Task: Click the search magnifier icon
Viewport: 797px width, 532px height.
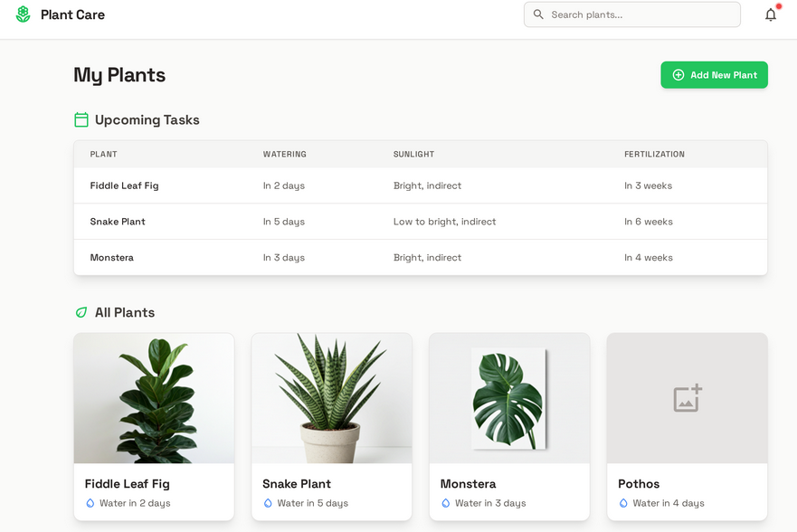Action: click(538, 14)
